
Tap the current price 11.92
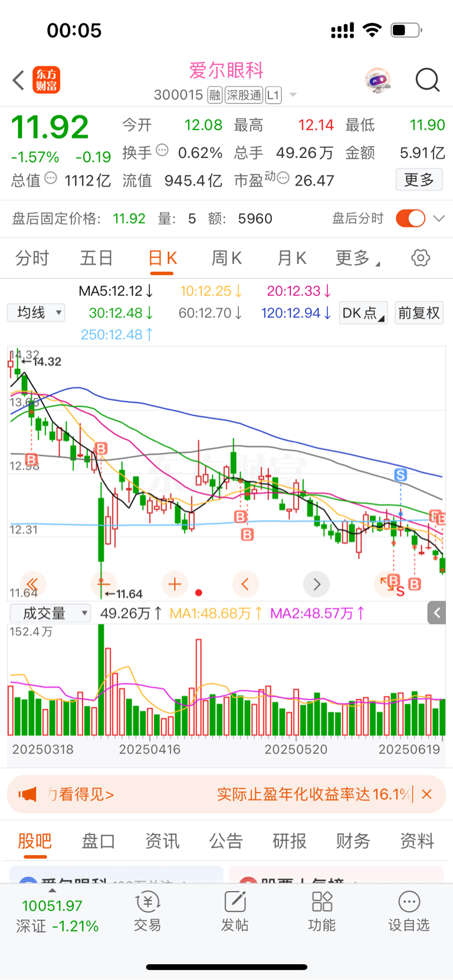tap(50, 127)
